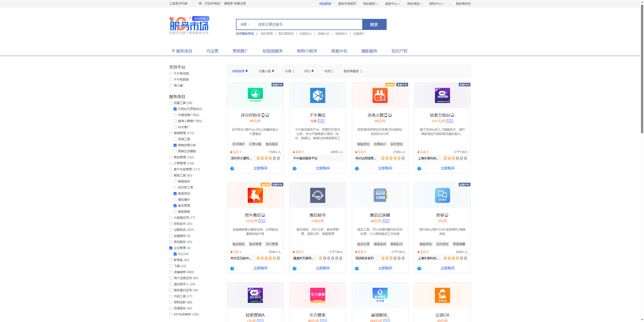Check the 千牛移动端 platform checkbox
The height and width of the screenshot is (322, 644).
171,74
